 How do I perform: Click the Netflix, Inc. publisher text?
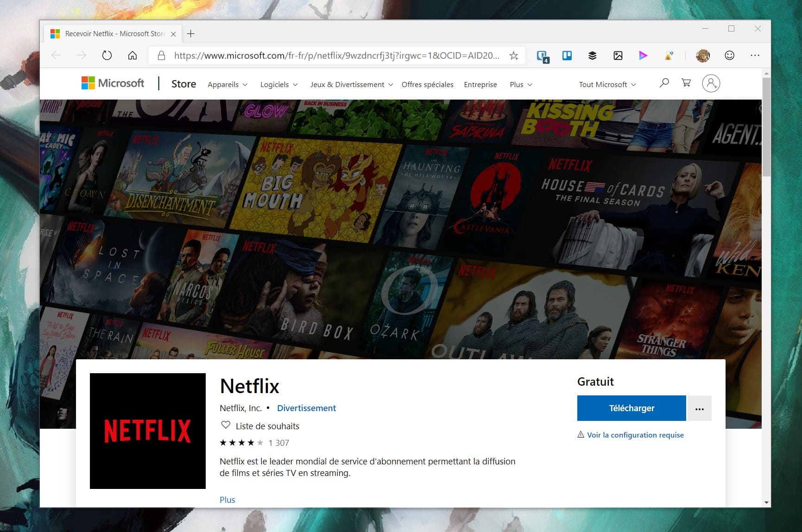[x=240, y=408]
